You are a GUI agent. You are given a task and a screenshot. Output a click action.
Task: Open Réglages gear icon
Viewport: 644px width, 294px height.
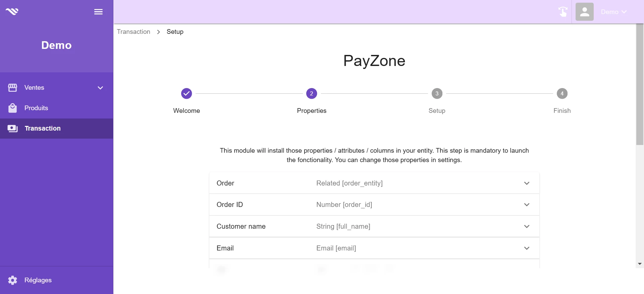point(12,280)
